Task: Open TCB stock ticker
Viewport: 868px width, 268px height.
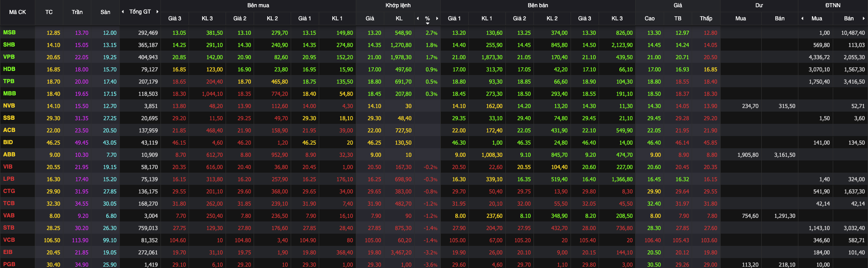Action: click(x=9, y=203)
